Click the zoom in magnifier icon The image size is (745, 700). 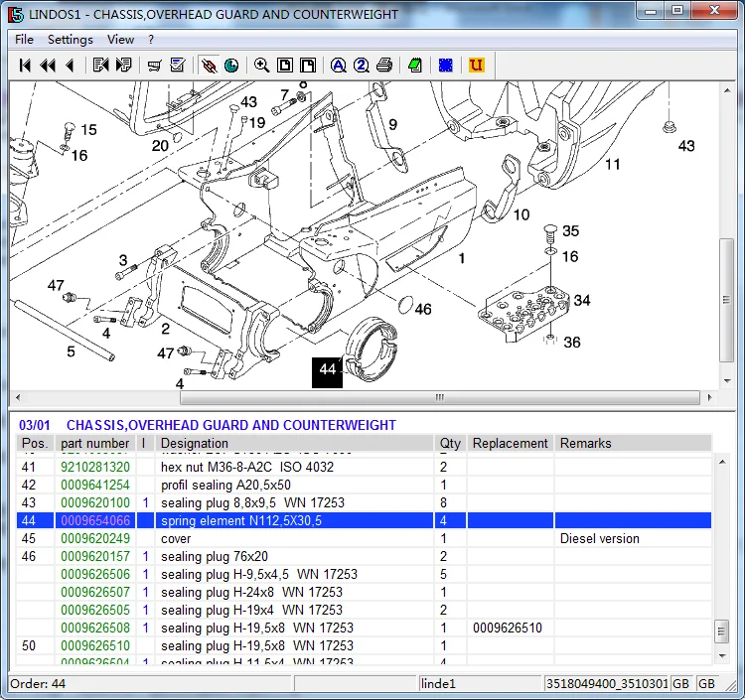[x=261, y=66]
